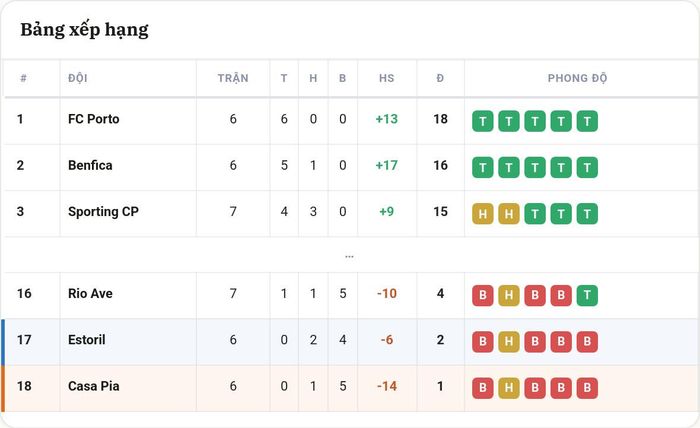700x428 pixels.
Task: Open the Estoril team link
Action: 87,340
